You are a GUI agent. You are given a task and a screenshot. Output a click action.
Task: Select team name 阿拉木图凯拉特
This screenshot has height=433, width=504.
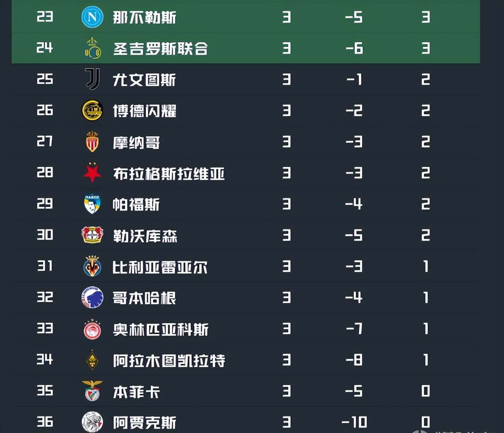tap(169, 360)
